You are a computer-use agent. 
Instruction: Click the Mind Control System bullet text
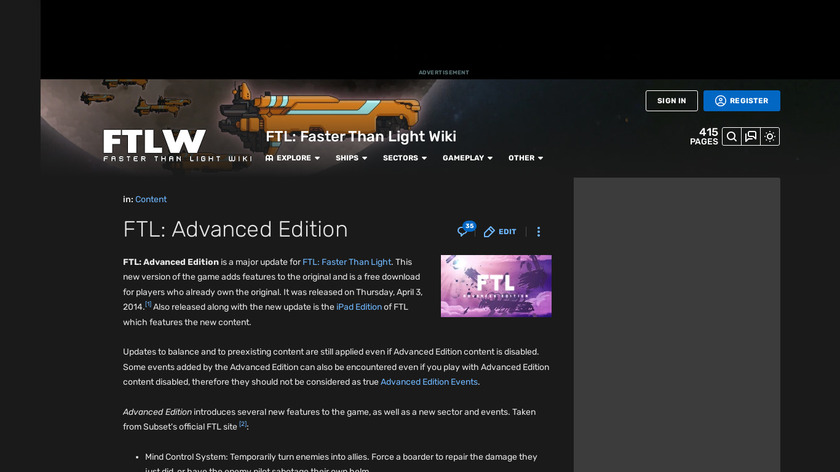[341, 463]
